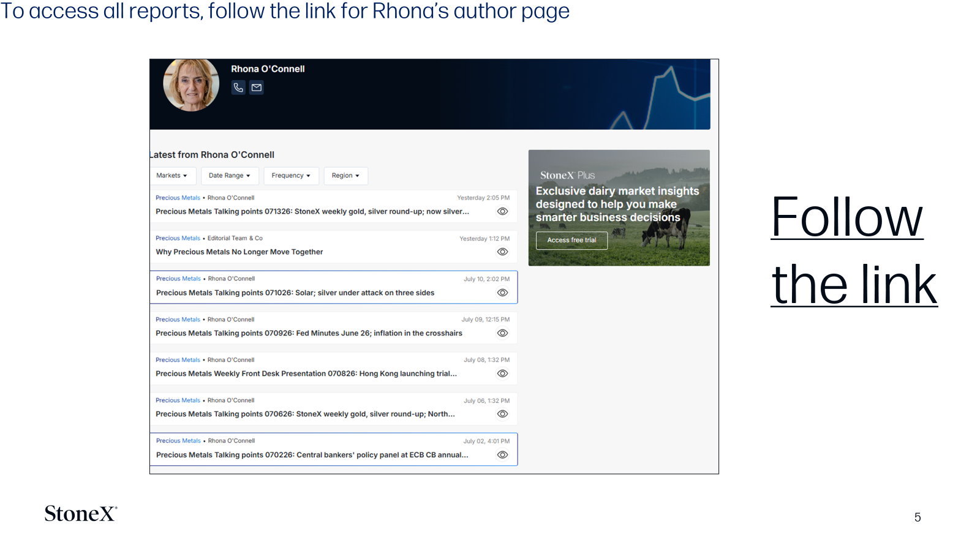Click Precious Metals tag on the July 08 row
Image resolution: width=980 pixels, height=551 pixels.
pos(178,360)
